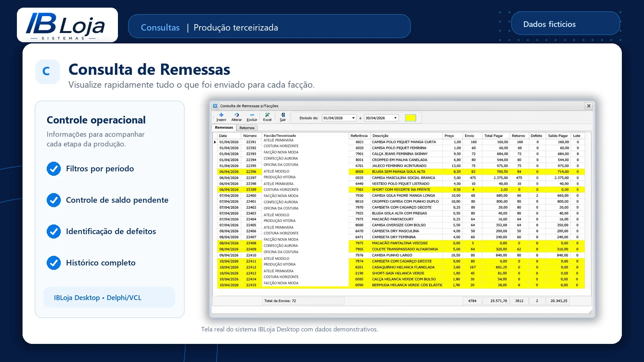The image size is (644, 362).
Task: Select the row with number 22396
Action: [400, 172]
